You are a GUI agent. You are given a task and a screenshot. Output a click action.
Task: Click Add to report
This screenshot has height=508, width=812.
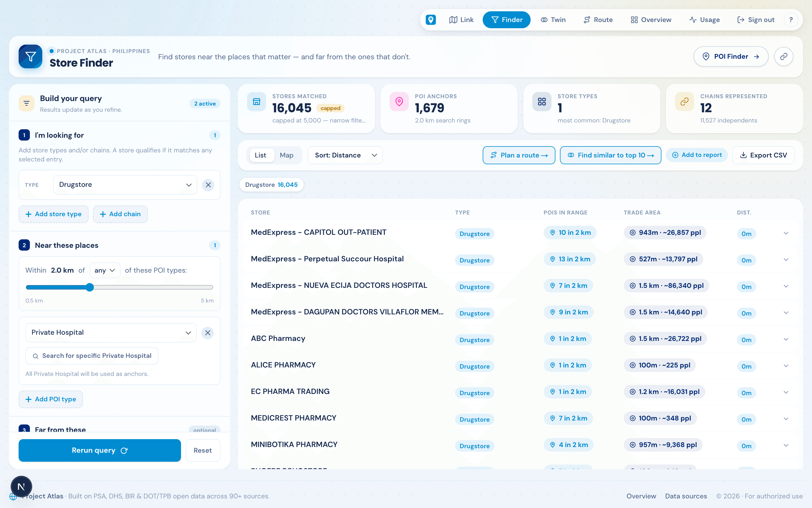pos(697,155)
